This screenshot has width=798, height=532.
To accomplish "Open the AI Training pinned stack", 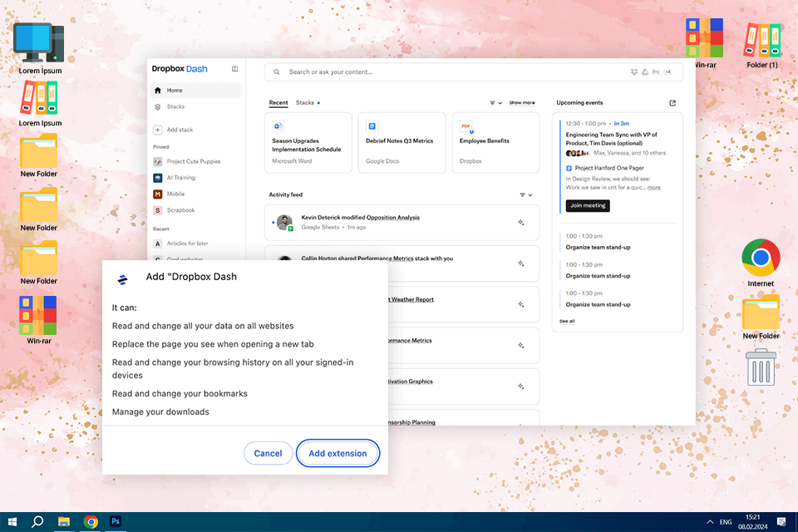I will [174, 178].
